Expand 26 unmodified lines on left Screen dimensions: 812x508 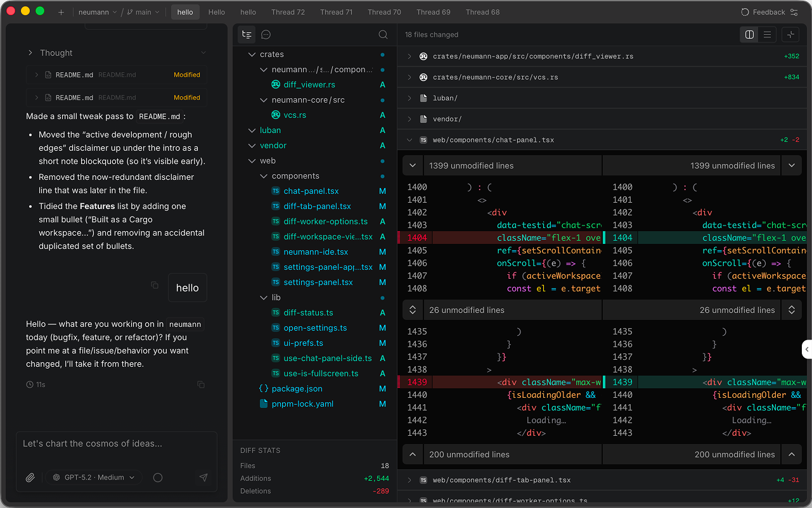[413, 310]
